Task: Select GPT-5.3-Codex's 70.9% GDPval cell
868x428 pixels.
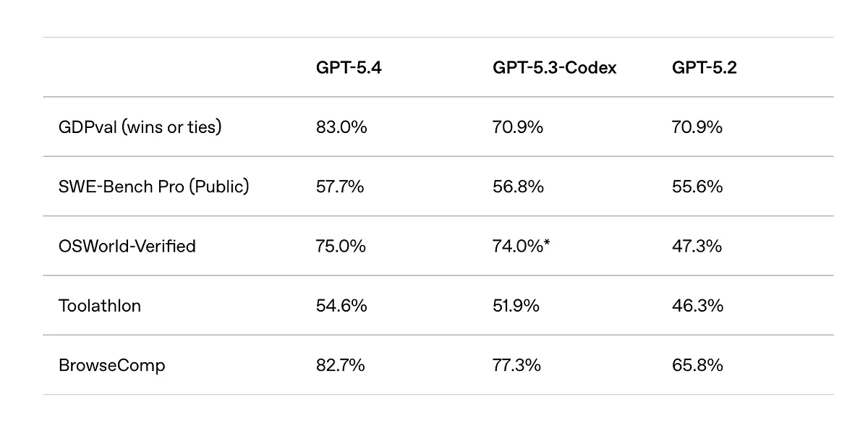Action: [x=518, y=127]
